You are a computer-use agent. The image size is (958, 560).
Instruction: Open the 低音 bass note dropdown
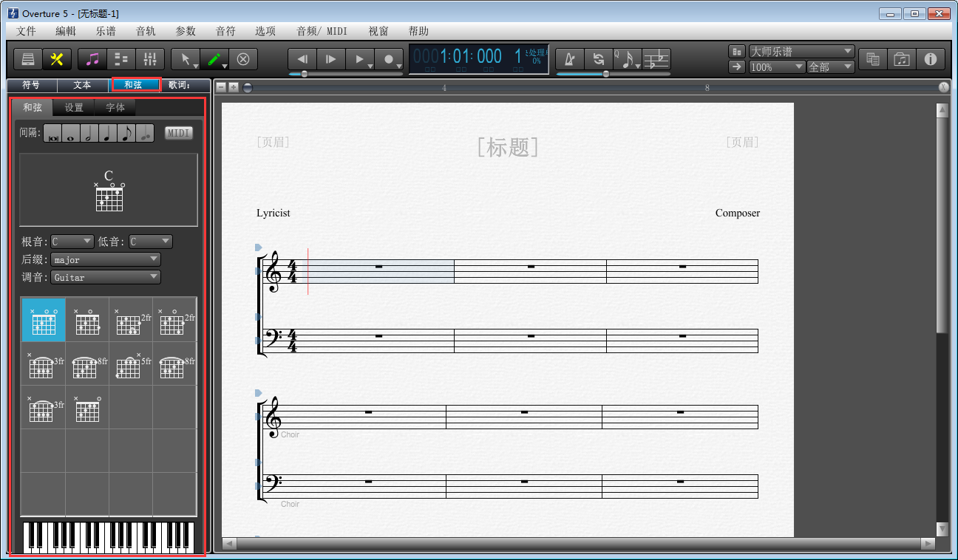[151, 242]
